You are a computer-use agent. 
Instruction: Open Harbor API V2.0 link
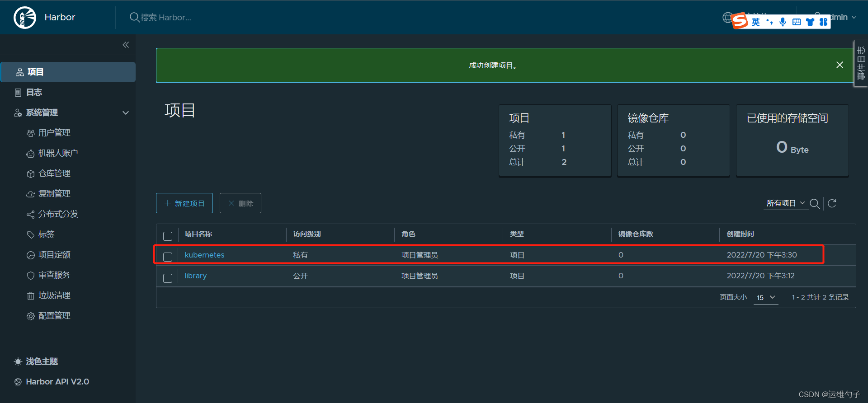[x=57, y=382]
